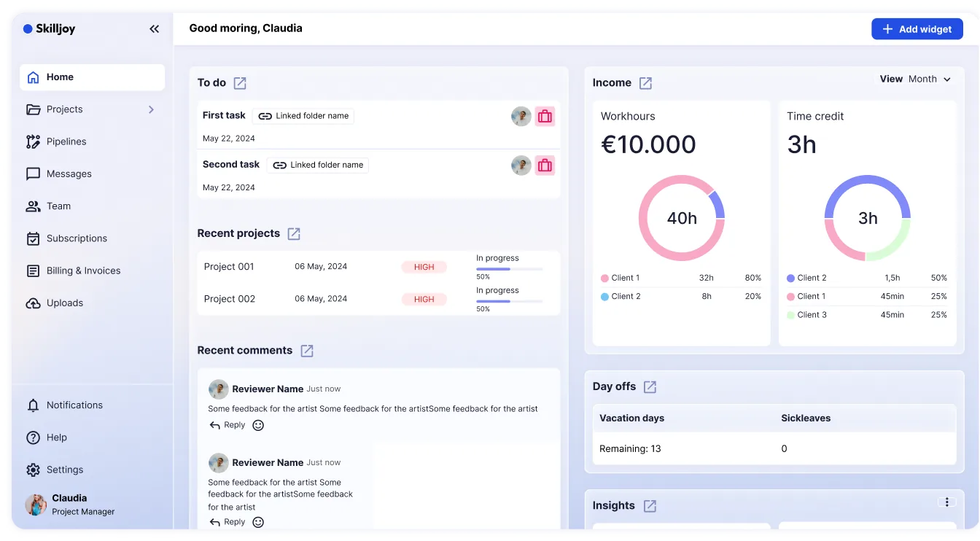Click the briefcase icon on Second task
980x541 pixels.
(x=545, y=166)
